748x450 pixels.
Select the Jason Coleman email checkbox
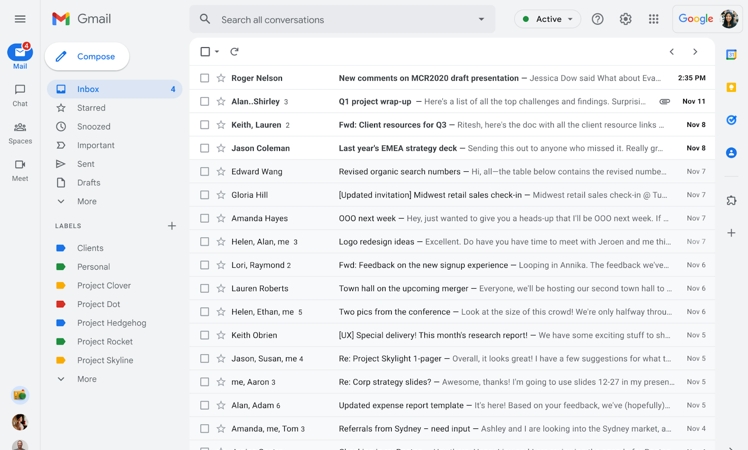205,148
